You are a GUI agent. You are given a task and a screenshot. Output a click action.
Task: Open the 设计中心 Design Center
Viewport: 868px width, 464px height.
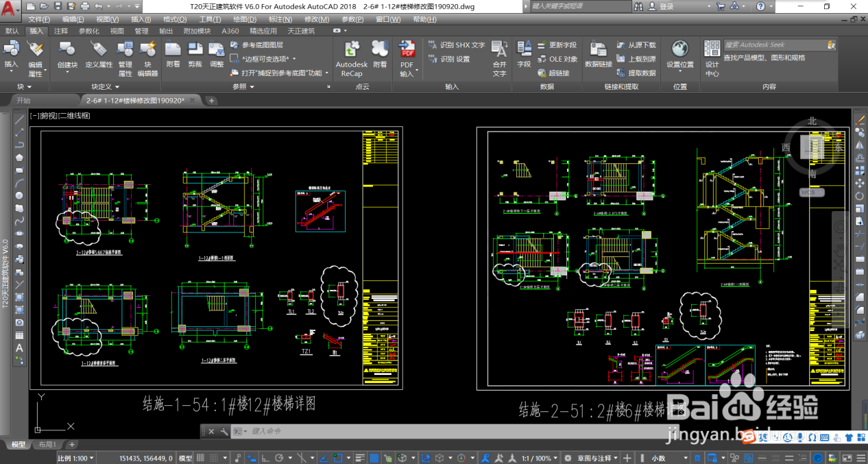pyautogui.click(x=712, y=58)
